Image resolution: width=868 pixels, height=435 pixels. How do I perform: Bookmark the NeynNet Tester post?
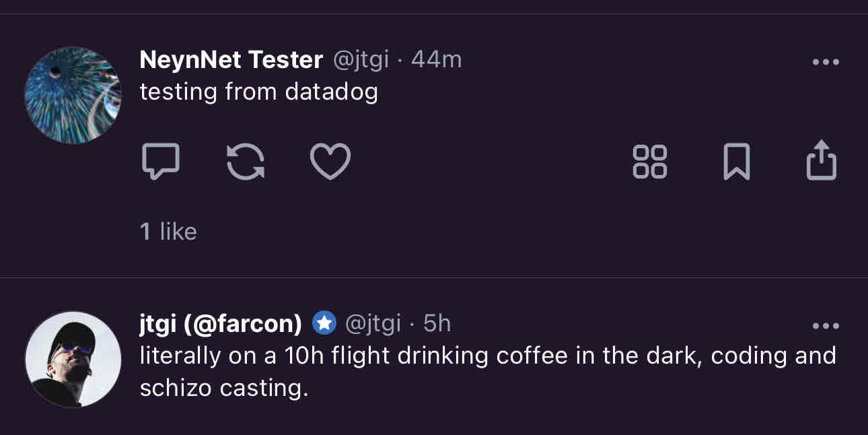(x=736, y=162)
